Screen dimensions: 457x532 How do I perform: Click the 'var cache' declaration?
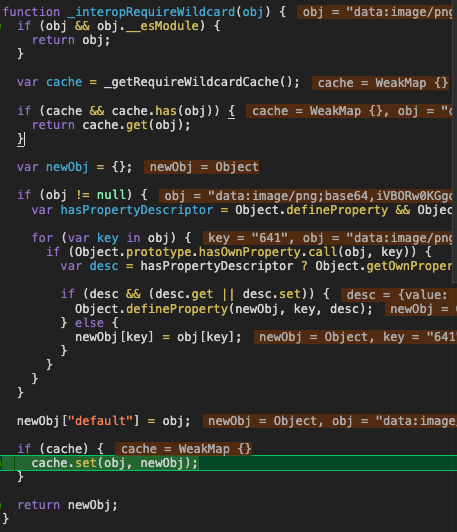[50, 82]
